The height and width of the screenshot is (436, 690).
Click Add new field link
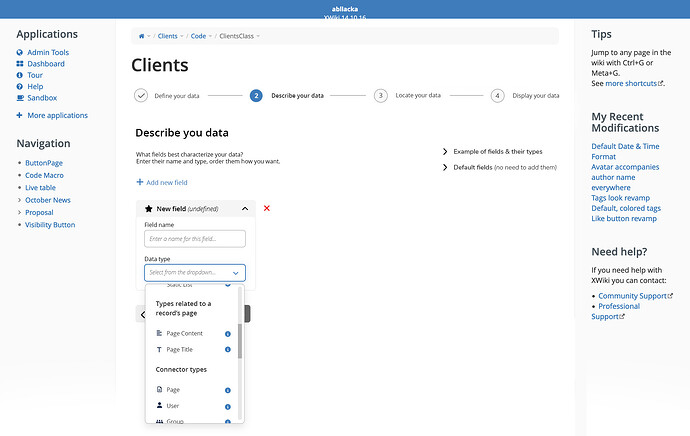[x=162, y=182]
